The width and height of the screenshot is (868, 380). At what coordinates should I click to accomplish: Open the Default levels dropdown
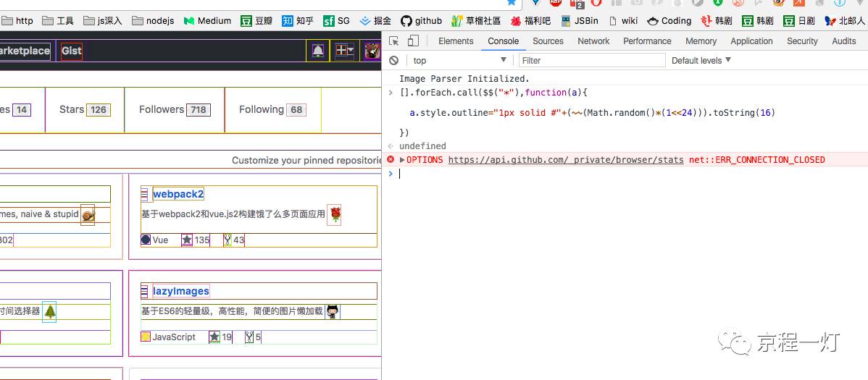click(x=701, y=60)
